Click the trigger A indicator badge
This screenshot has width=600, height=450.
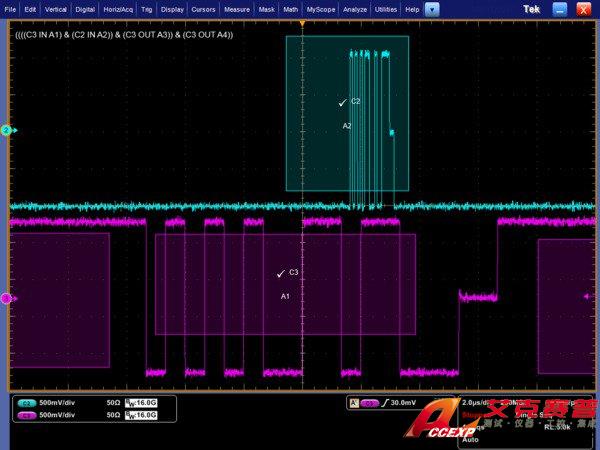point(352,403)
